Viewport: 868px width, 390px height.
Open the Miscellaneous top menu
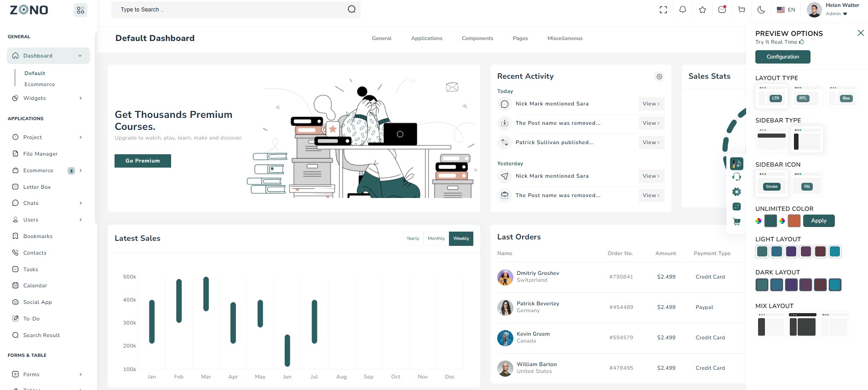pos(565,38)
